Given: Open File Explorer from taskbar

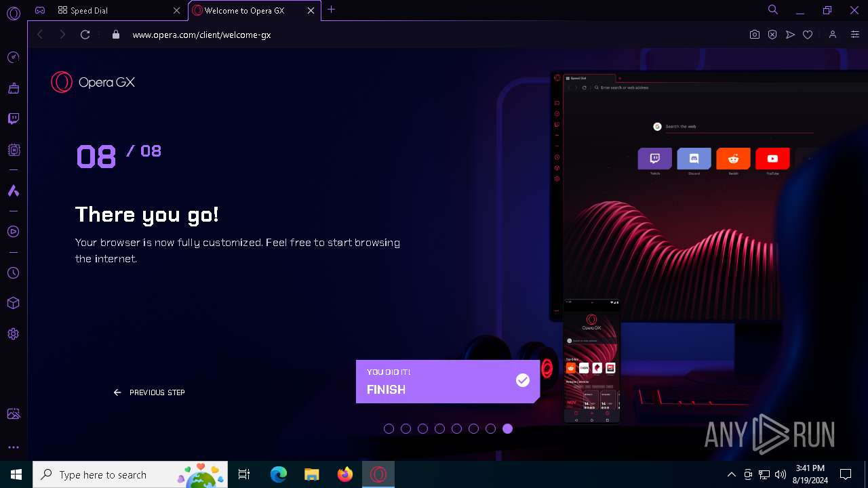Looking at the screenshot, I should pos(311,474).
